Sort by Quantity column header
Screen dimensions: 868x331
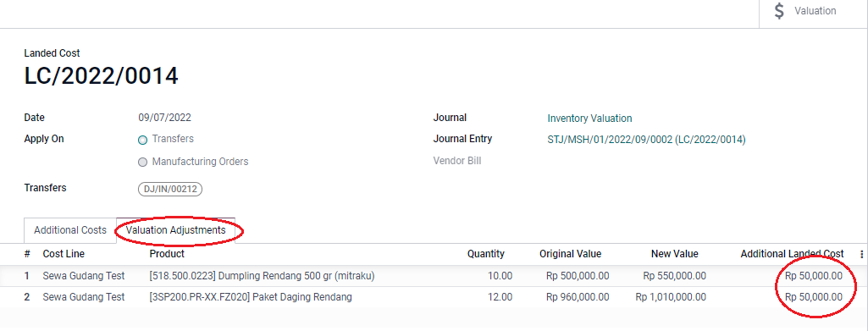pos(485,254)
